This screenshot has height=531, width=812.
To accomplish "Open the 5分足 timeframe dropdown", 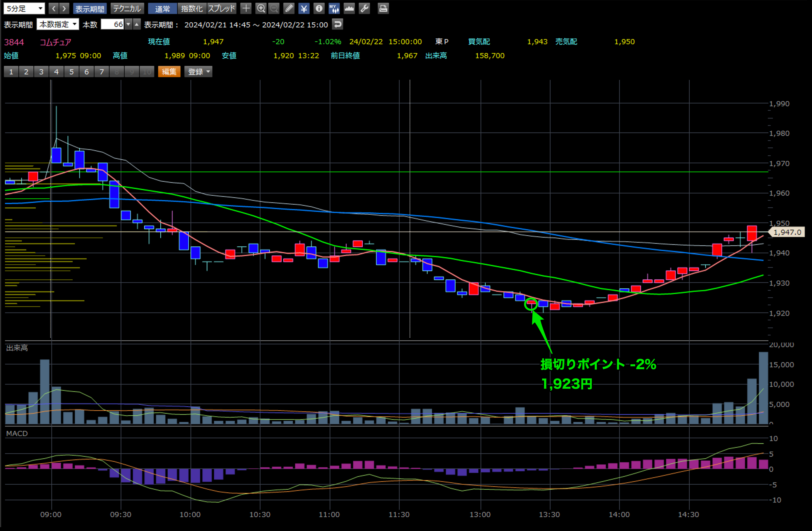I will coord(24,9).
